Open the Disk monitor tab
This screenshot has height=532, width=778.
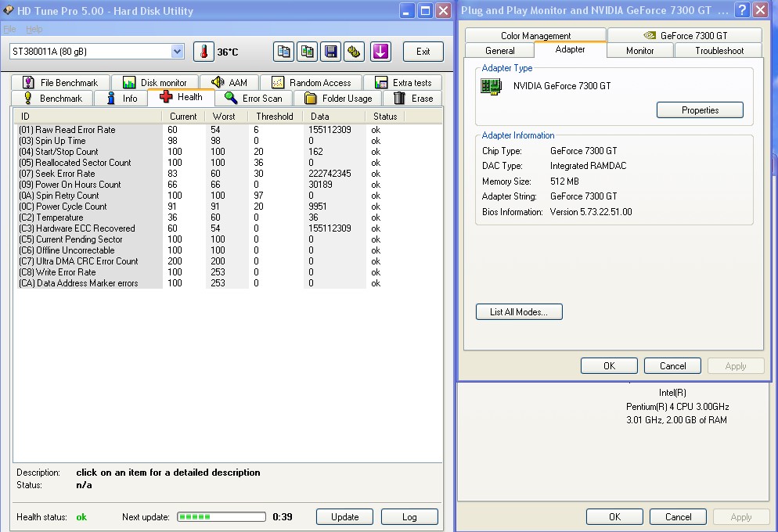tap(155, 83)
